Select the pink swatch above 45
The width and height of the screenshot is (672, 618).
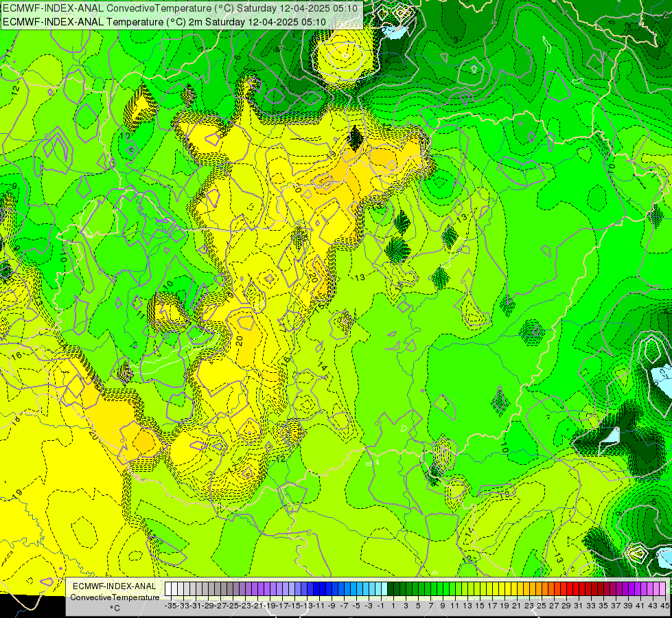[662, 589]
